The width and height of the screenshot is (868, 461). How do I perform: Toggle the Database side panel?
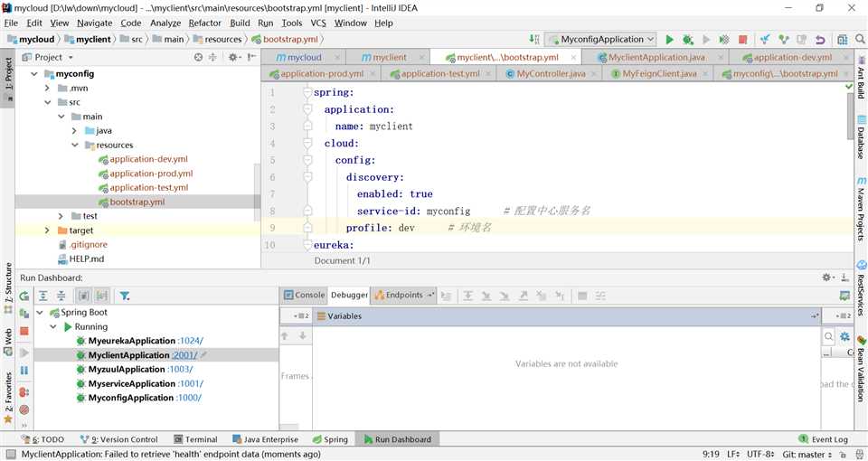pyautogui.click(x=861, y=136)
